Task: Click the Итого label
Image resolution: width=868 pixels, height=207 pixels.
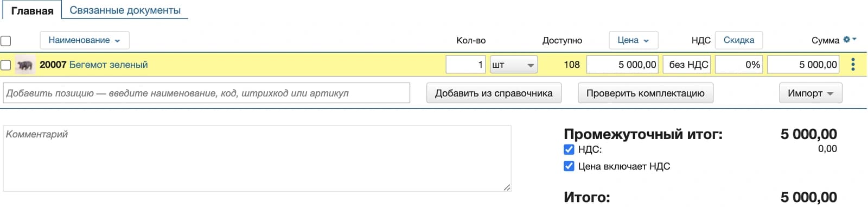Action: tap(587, 197)
